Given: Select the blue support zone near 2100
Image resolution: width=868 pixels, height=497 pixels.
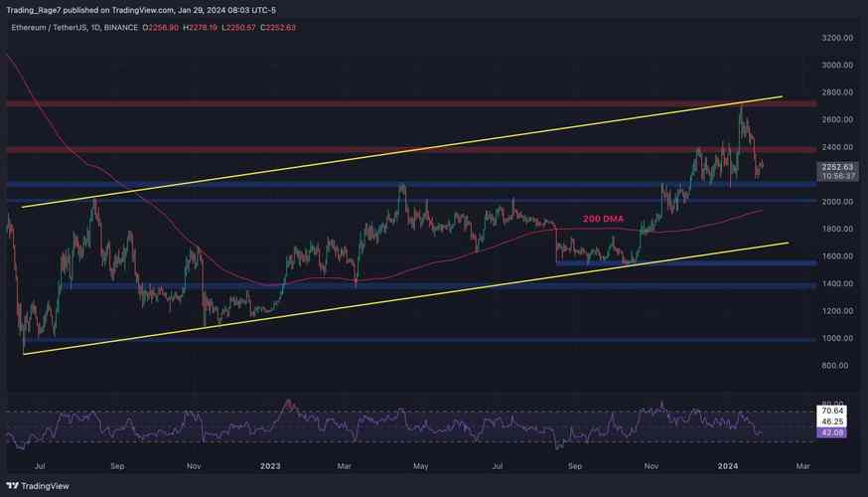Looking at the screenshot, I should (409, 184).
